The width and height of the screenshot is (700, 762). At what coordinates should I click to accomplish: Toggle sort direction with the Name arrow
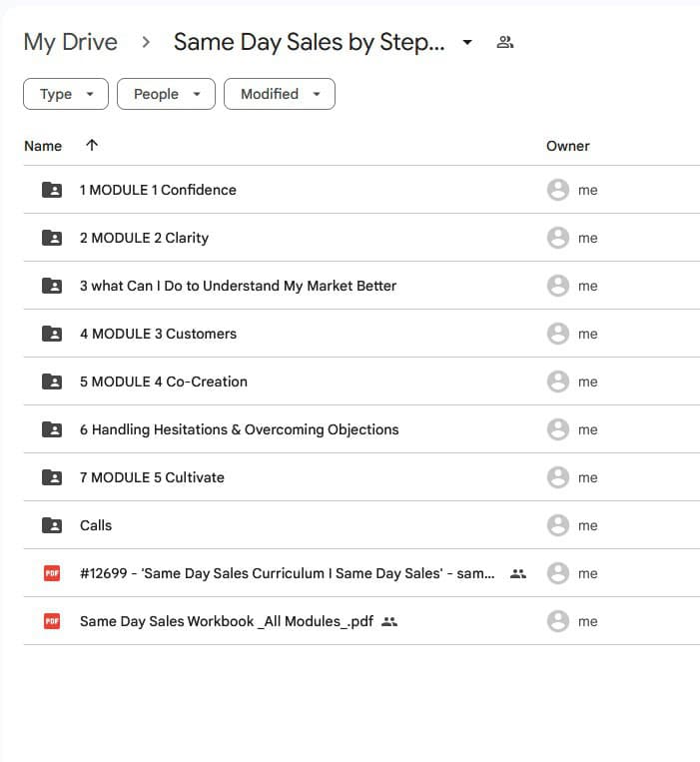click(x=92, y=146)
